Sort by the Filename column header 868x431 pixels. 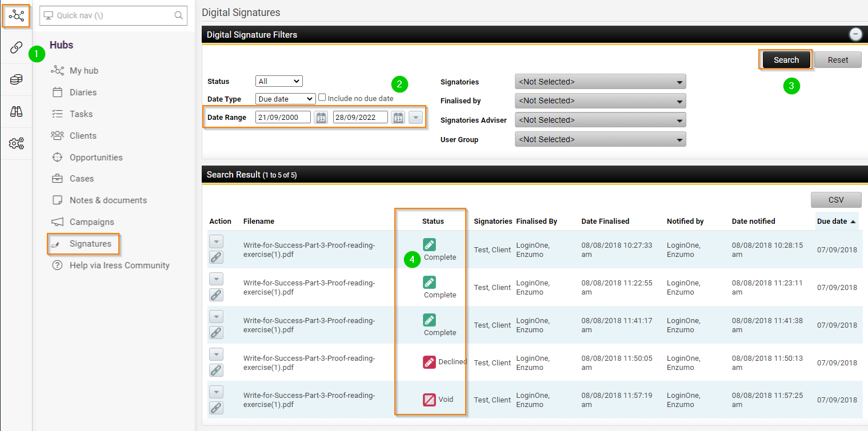(x=259, y=221)
